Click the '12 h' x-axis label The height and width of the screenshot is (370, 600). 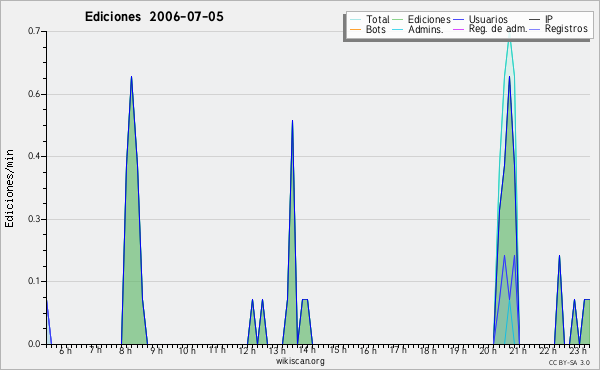(247, 351)
